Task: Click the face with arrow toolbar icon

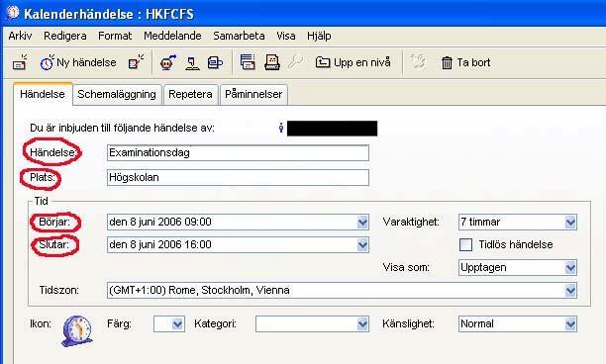Action: [168, 62]
